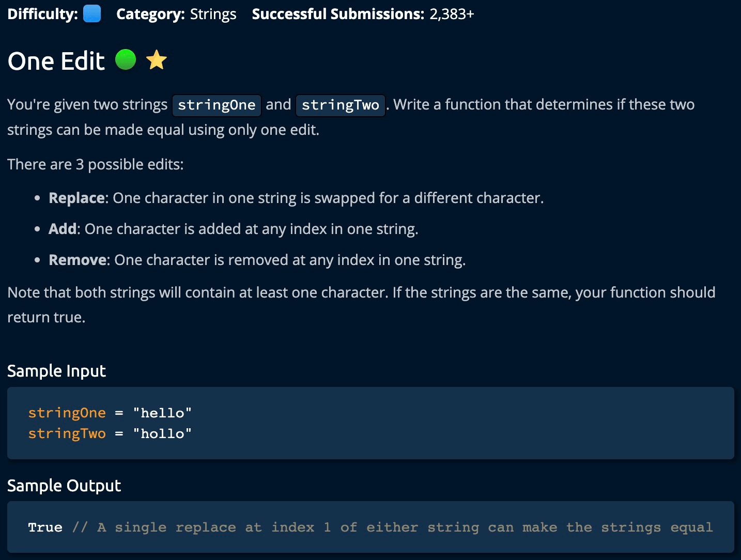Click the 2,383+ successful submissions count

[451, 14]
